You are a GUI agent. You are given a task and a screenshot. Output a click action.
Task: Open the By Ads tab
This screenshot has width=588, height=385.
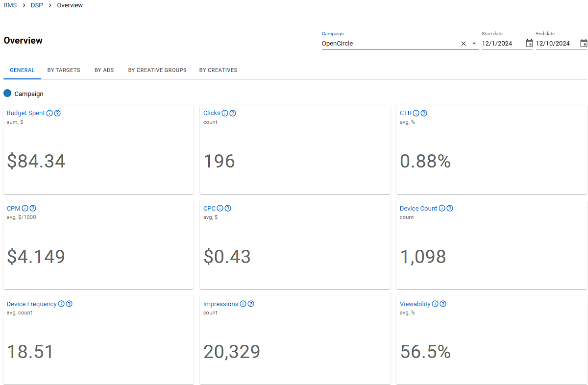click(104, 70)
